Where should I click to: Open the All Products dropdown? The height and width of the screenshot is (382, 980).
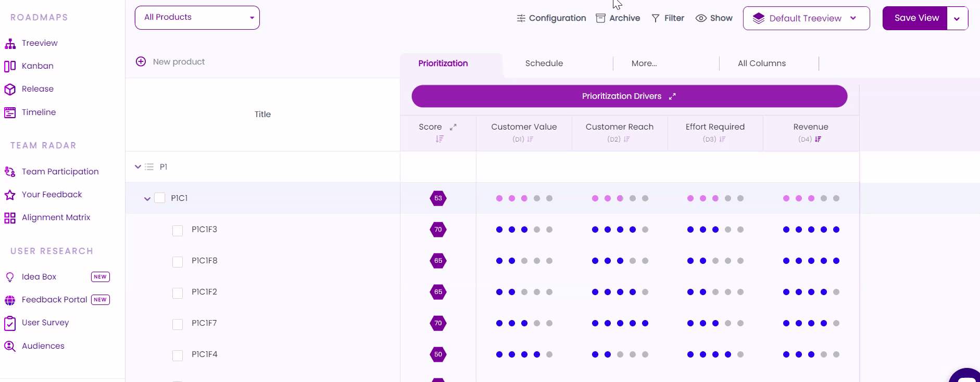tap(197, 18)
